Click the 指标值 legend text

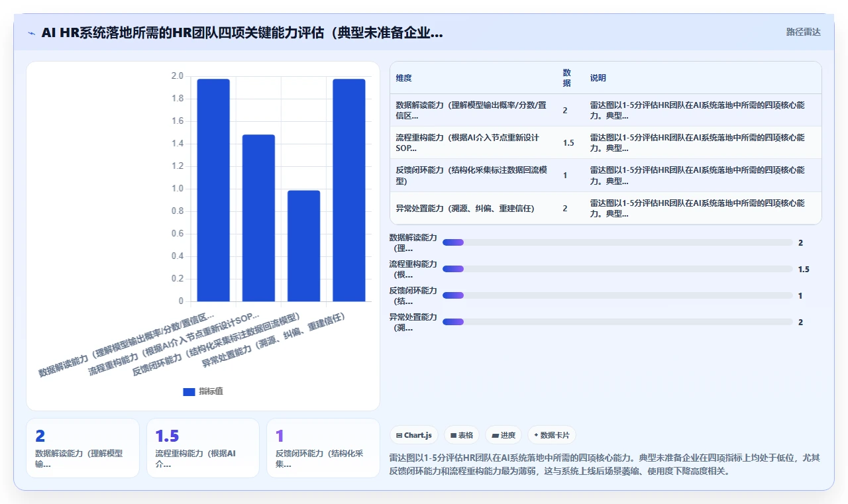click(211, 391)
